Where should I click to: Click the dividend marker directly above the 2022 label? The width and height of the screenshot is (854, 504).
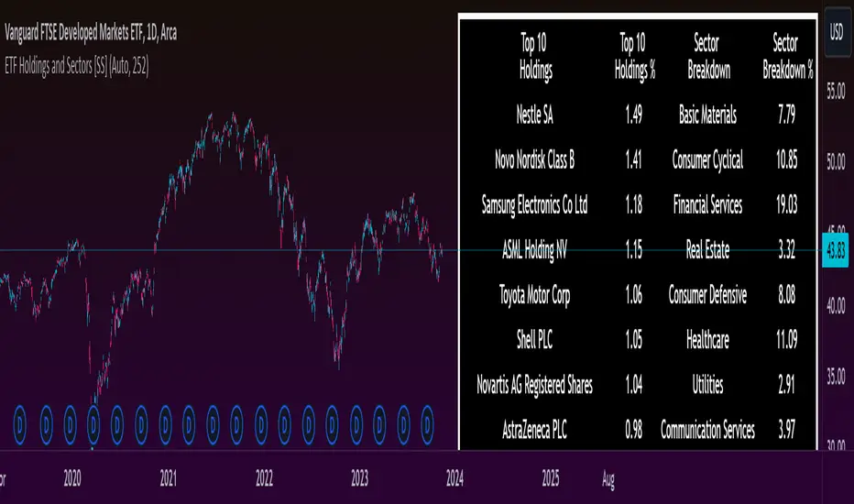click(x=261, y=424)
